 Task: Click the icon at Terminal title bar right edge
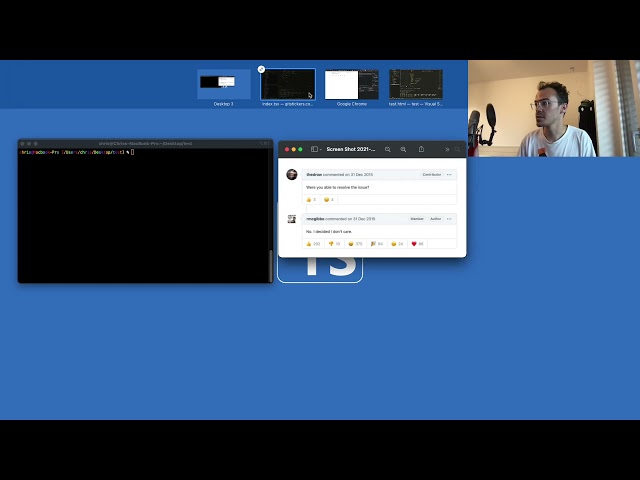265,143
